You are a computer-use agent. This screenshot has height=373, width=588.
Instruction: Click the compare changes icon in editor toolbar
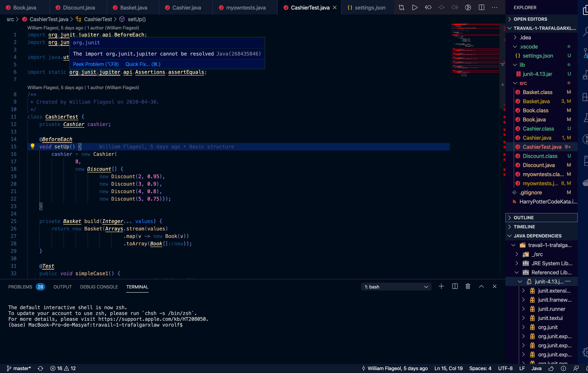pyautogui.click(x=401, y=7)
